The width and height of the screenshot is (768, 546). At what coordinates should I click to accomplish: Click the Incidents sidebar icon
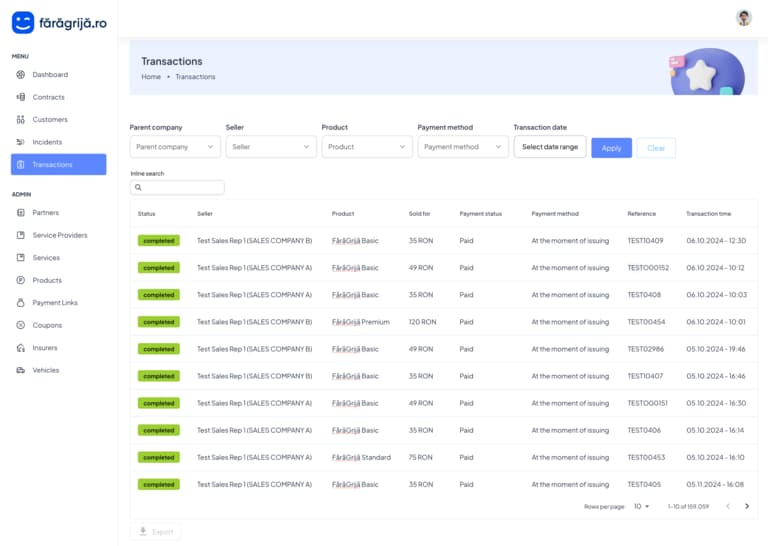(x=21, y=142)
